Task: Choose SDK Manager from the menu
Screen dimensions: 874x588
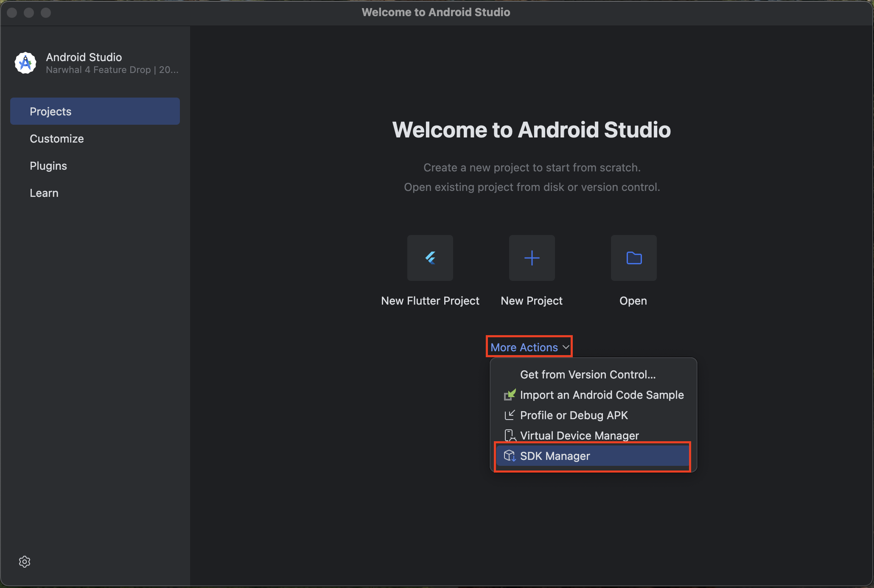Action: click(x=555, y=456)
